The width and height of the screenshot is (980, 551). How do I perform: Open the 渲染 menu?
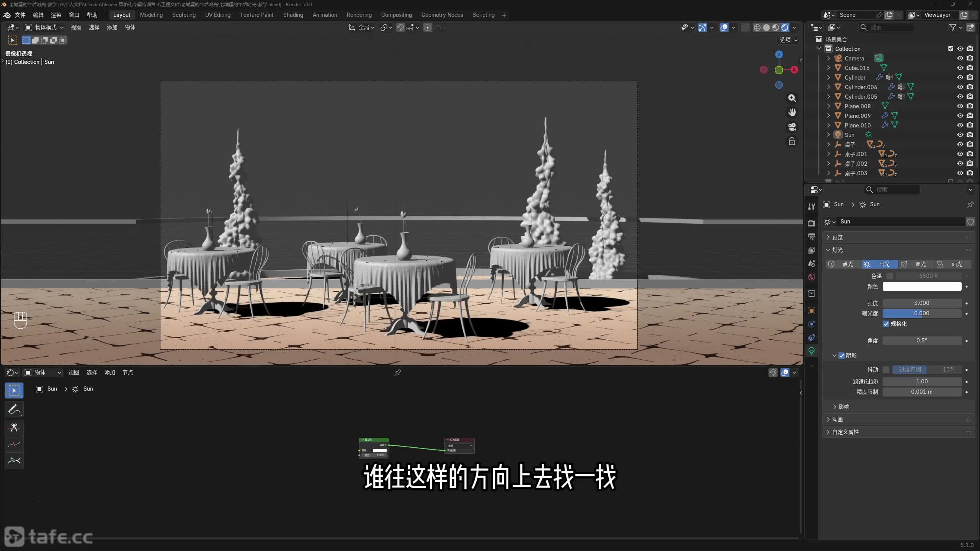pos(56,15)
